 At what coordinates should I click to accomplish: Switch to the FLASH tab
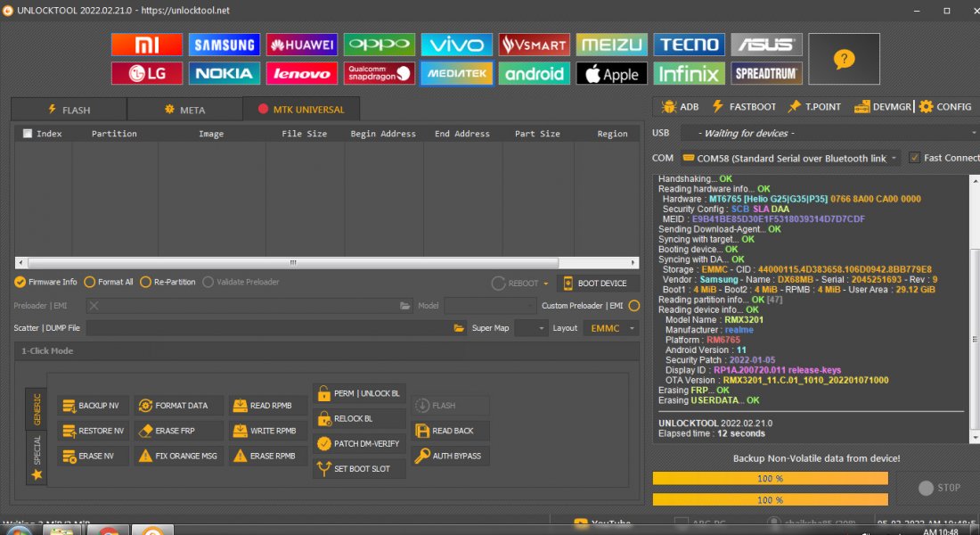click(69, 110)
